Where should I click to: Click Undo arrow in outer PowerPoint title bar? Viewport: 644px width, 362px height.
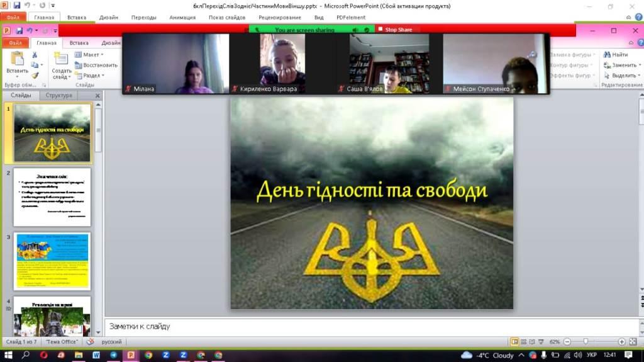(x=27, y=5)
